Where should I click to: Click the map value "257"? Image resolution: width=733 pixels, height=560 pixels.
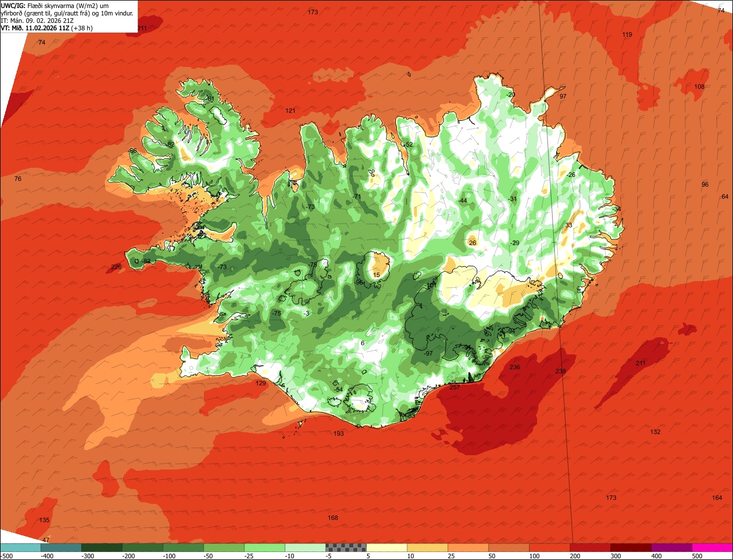[454, 388]
